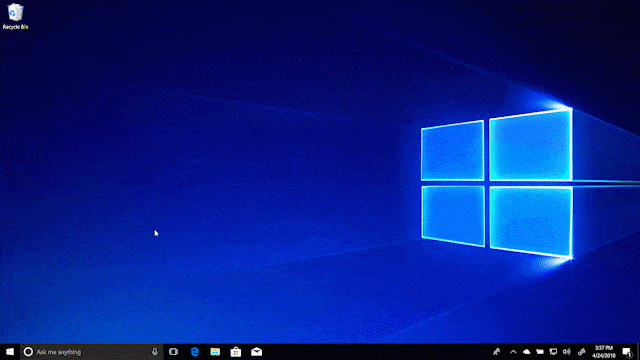Image resolution: width=640 pixels, height=360 pixels.
Task: Open the People icon in the taskbar
Action: click(496, 352)
